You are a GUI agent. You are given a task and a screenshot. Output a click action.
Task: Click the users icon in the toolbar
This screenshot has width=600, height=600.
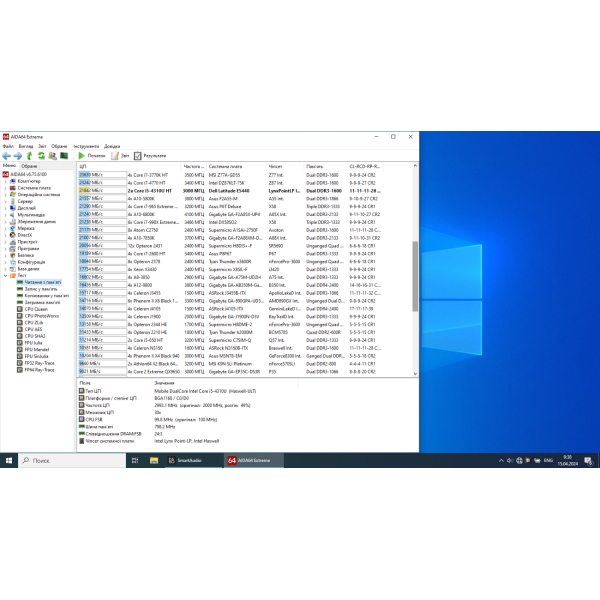(x=52, y=156)
